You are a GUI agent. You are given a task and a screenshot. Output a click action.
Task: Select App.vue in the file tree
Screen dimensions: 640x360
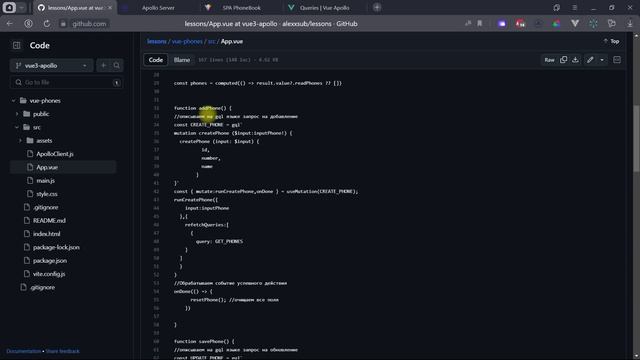(47, 167)
